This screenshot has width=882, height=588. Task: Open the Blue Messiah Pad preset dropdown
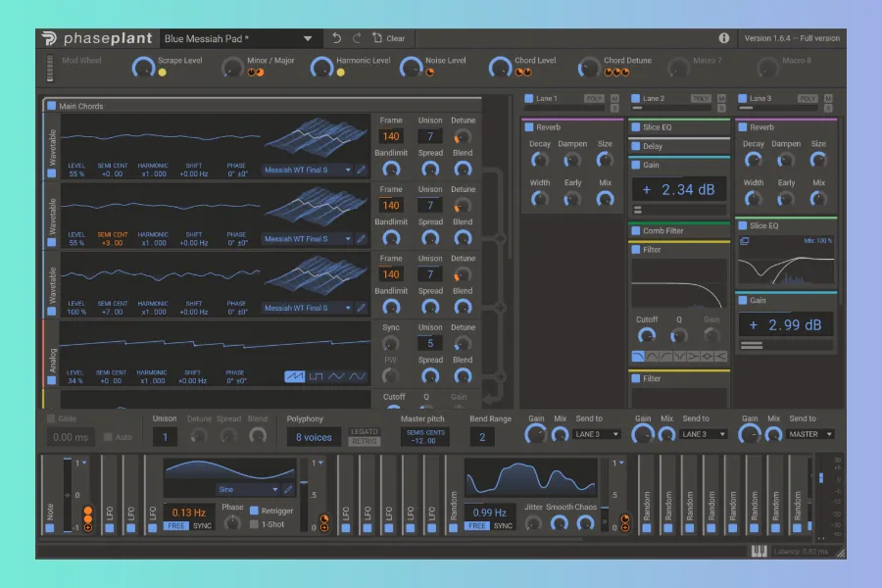click(308, 38)
